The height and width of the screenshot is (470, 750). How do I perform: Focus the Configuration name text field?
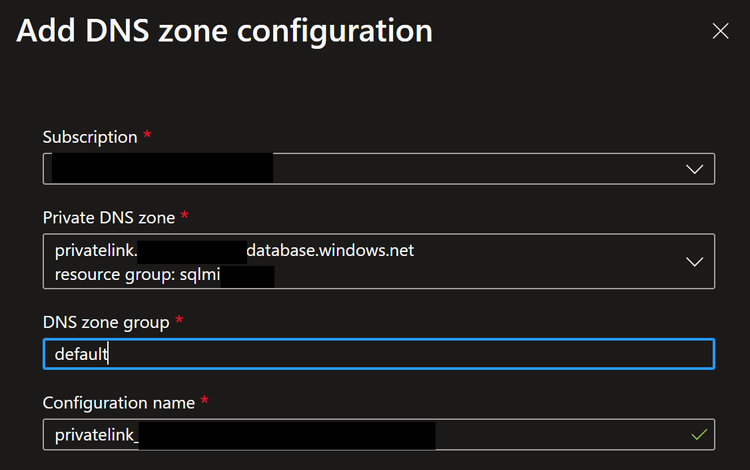[x=560, y=435]
